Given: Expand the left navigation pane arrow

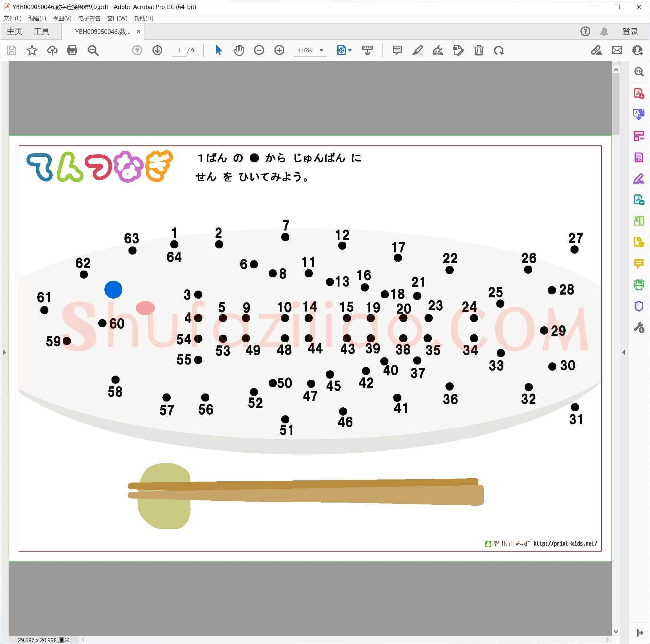Looking at the screenshot, I should (x=4, y=352).
